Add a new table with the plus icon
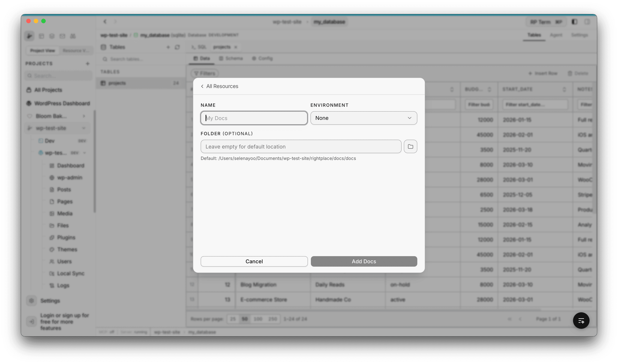The width and height of the screenshot is (618, 364). click(x=168, y=47)
